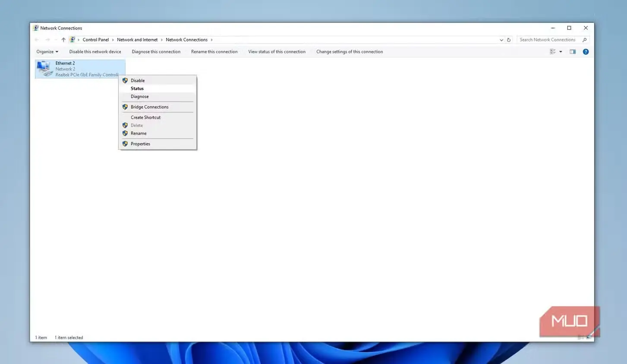
Task: Click the shield icon beside Rename
Action: pos(125,133)
